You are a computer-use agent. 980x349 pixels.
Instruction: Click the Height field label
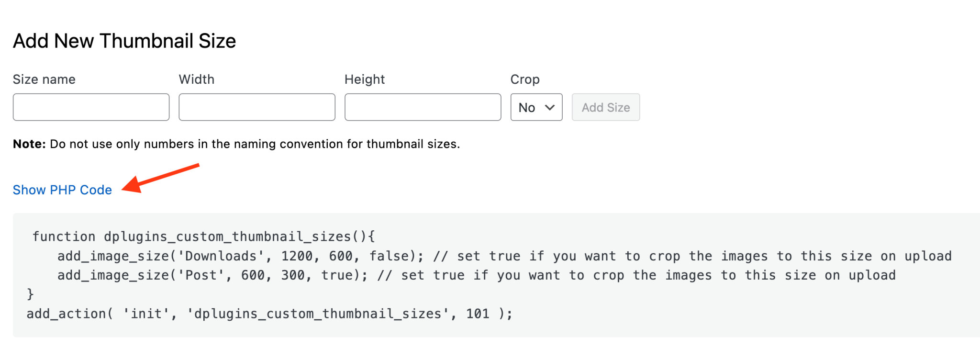365,79
